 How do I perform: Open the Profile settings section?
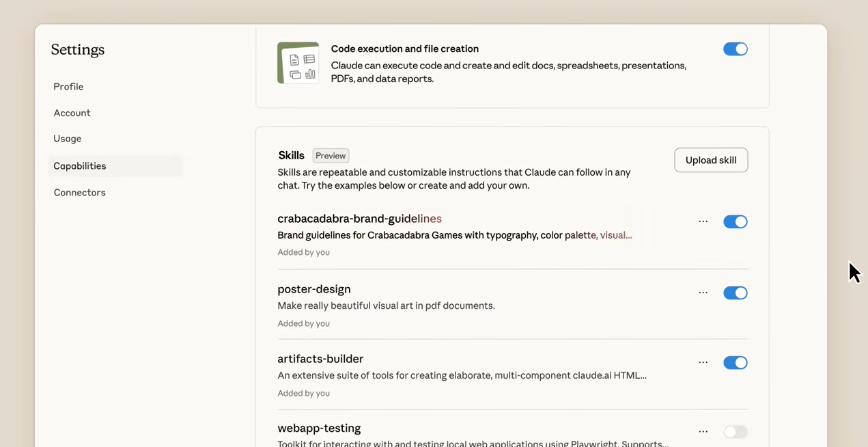coord(68,87)
